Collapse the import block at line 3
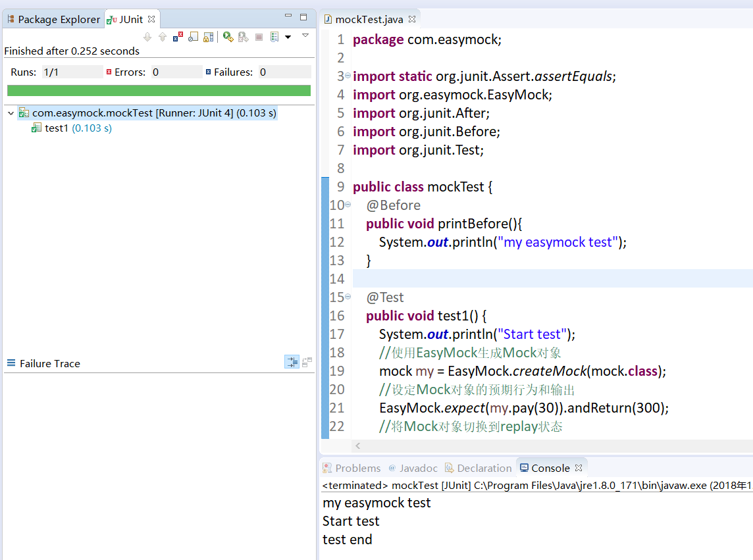 coord(348,76)
